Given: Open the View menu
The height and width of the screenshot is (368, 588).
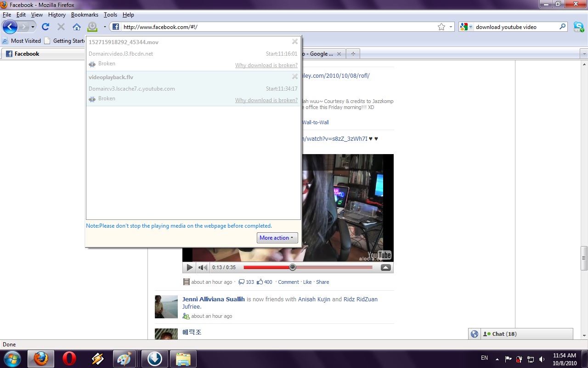Looking at the screenshot, I should coord(37,15).
